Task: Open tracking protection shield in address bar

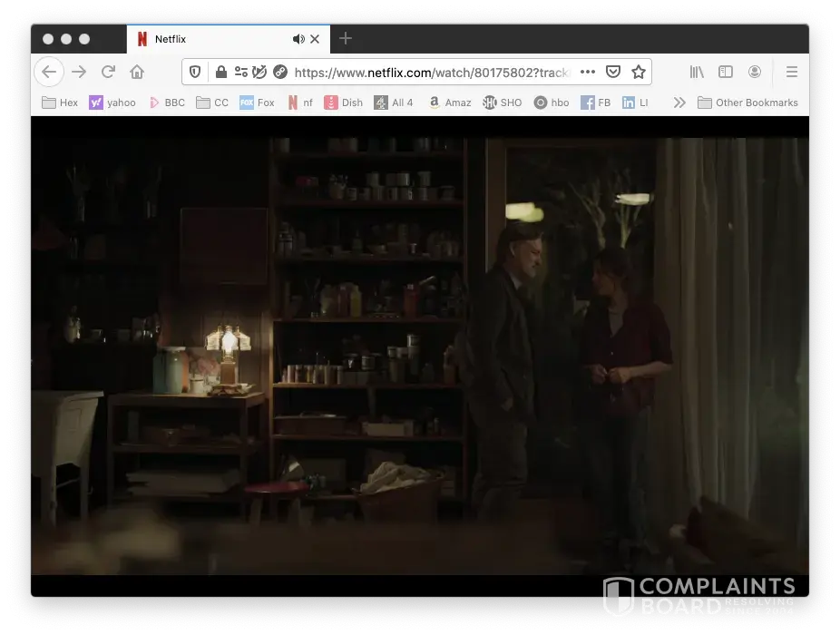Action: coord(195,72)
